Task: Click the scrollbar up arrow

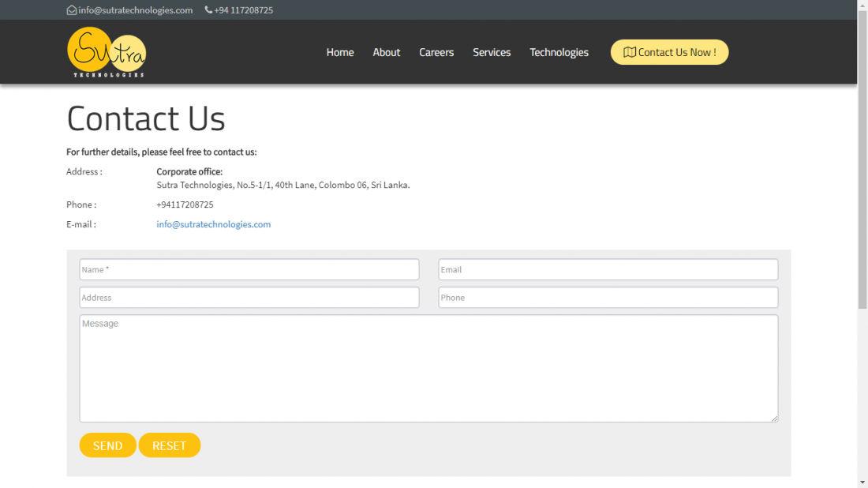Action: 862,4
